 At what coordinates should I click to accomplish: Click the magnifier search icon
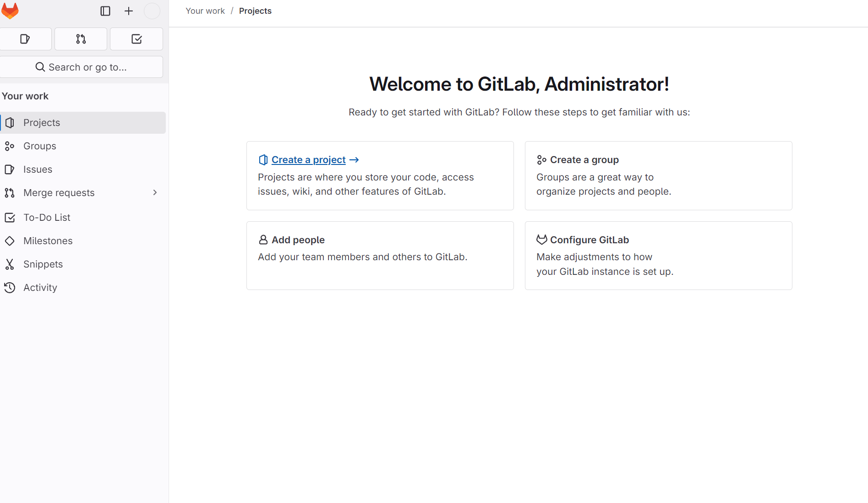[40, 67]
